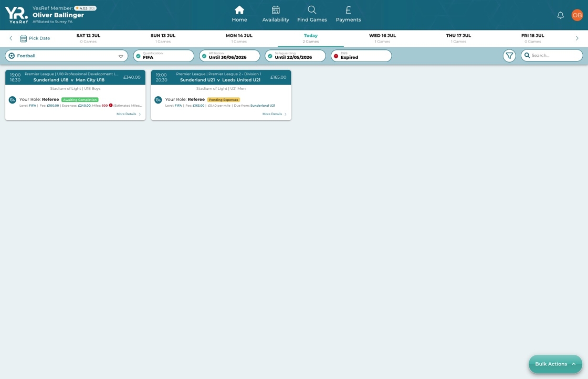The image size is (588, 379).
Task: Open the Football sport dropdown
Action: (66, 56)
